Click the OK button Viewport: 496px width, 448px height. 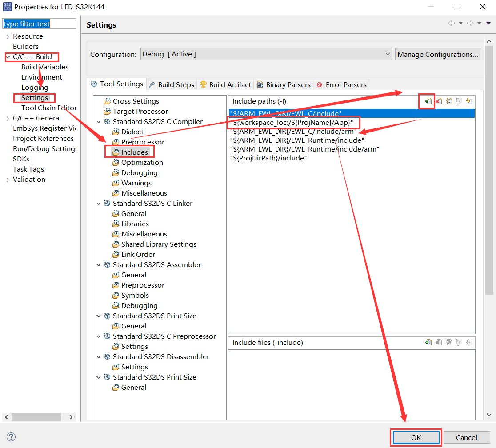pyautogui.click(x=416, y=437)
